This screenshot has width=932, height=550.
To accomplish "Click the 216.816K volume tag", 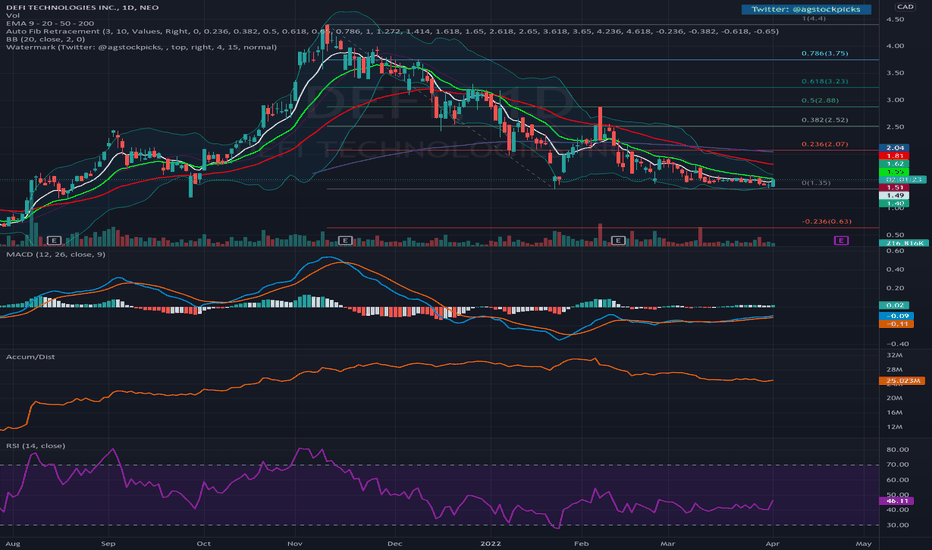I will click(x=903, y=243).
